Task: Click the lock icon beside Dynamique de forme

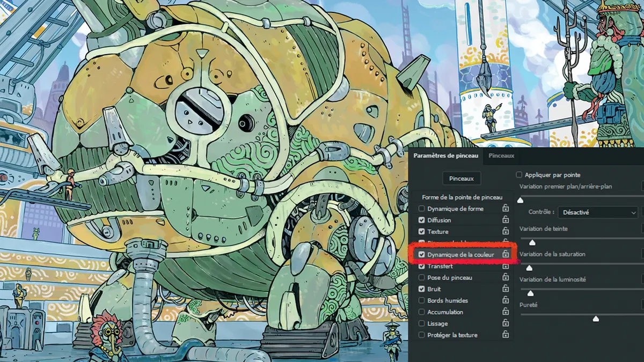Action: point(505,209)
